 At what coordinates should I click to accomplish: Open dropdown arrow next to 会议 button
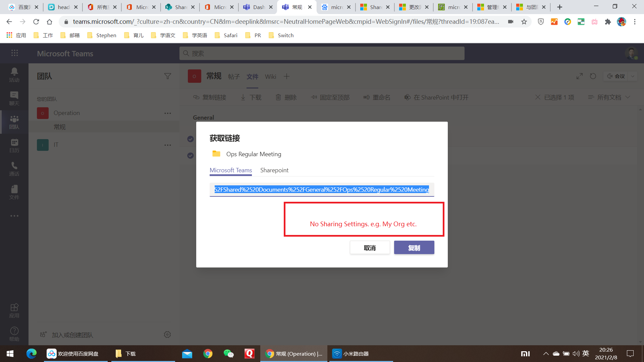[x=633, y=76]
